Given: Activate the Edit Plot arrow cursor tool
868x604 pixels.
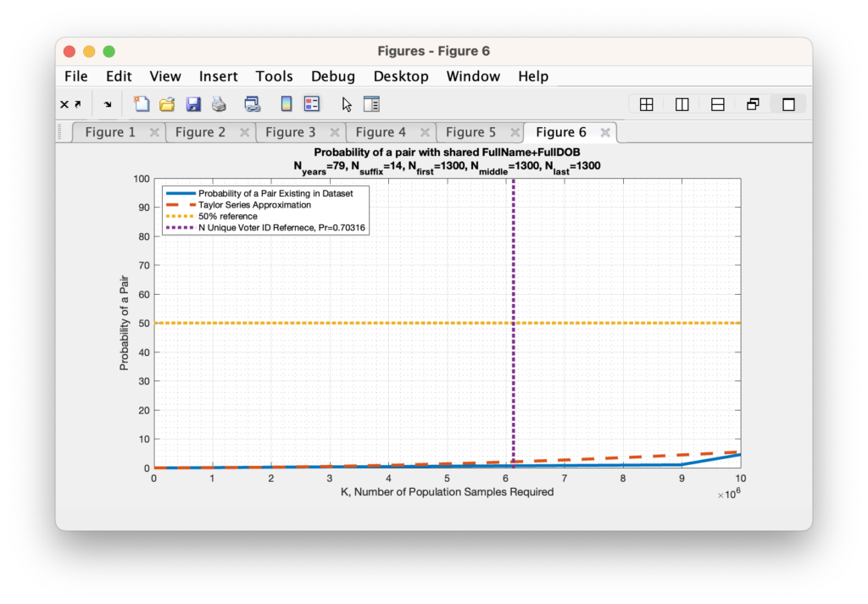Looking at the screenshot, I should point(347,104).
